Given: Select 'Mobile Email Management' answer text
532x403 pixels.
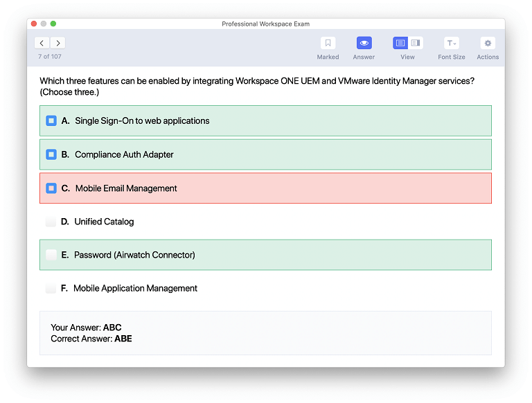Looking at the screenshot, I should click(x=126, y=188).
